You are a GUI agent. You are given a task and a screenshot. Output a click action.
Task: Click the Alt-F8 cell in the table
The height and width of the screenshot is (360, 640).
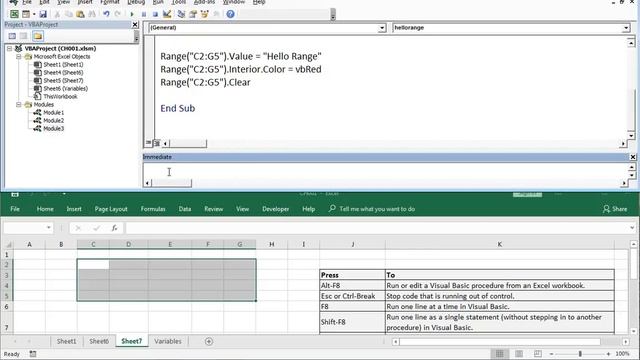(352, 285)
